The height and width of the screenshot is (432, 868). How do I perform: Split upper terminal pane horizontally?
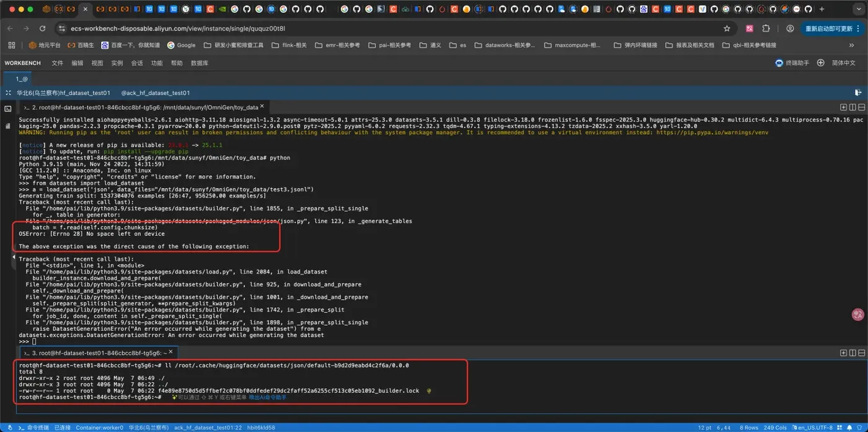pyautogui.click(x=862, y=107)
